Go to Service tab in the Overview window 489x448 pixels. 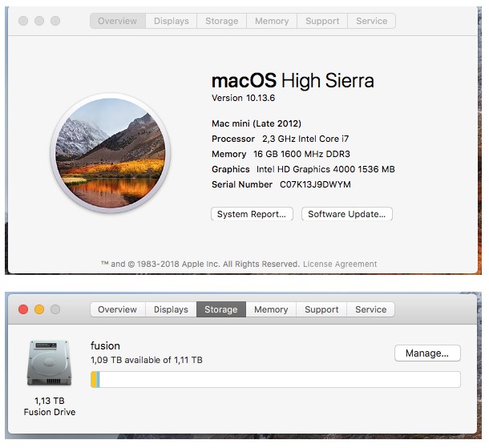tap(371, 21)
